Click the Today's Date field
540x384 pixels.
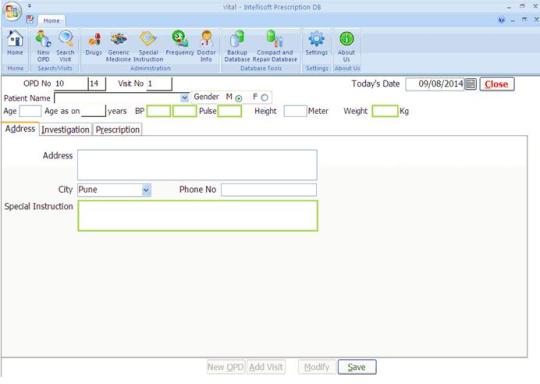[x=435, y=84]
